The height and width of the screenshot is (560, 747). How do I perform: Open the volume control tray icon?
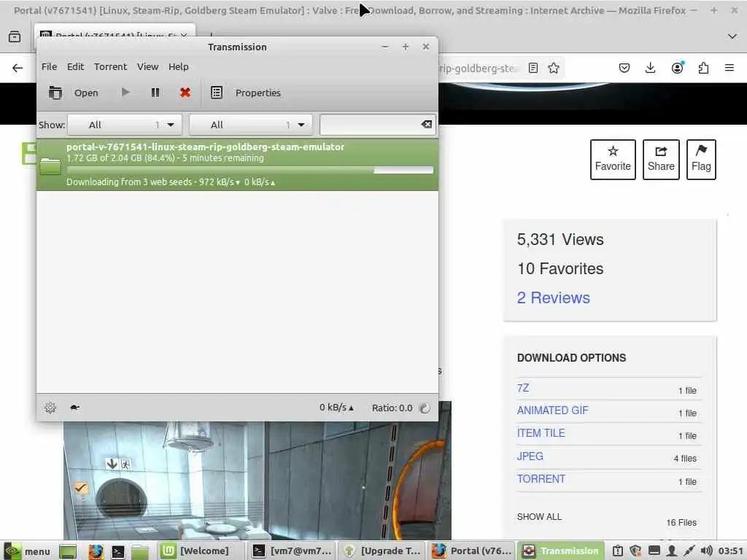coord(706,551)
